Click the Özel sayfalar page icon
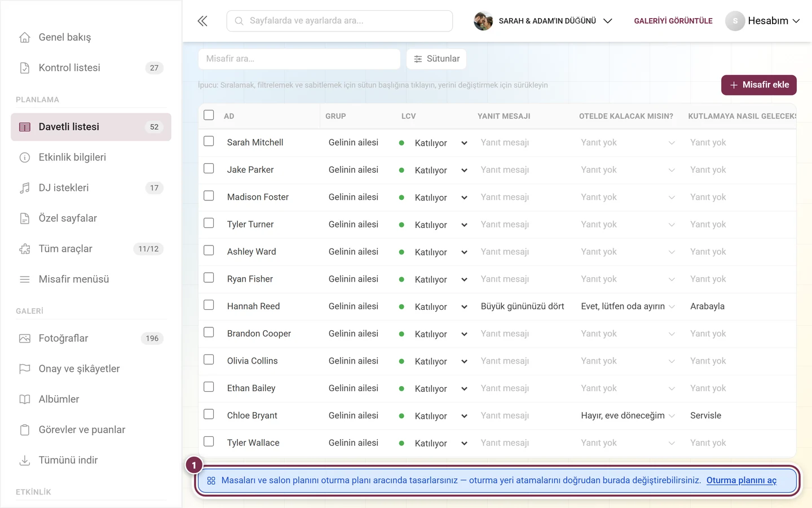This screenshot has height=508, width=812. click(x=25, y=218)
